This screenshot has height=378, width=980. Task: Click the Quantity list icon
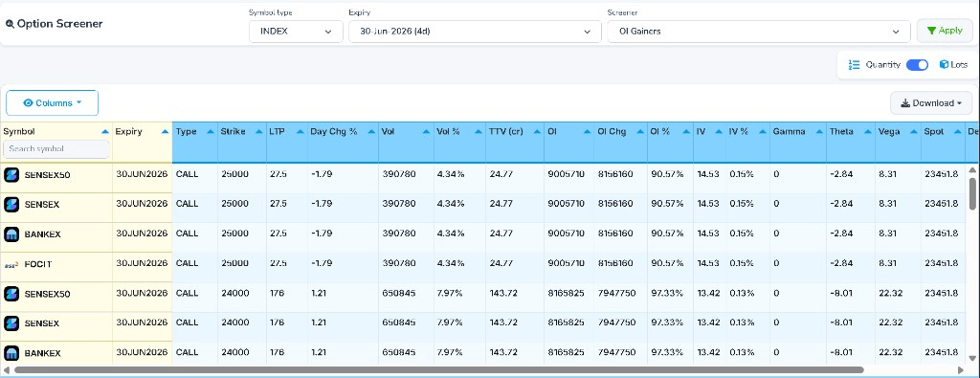[x=855, y=65]
